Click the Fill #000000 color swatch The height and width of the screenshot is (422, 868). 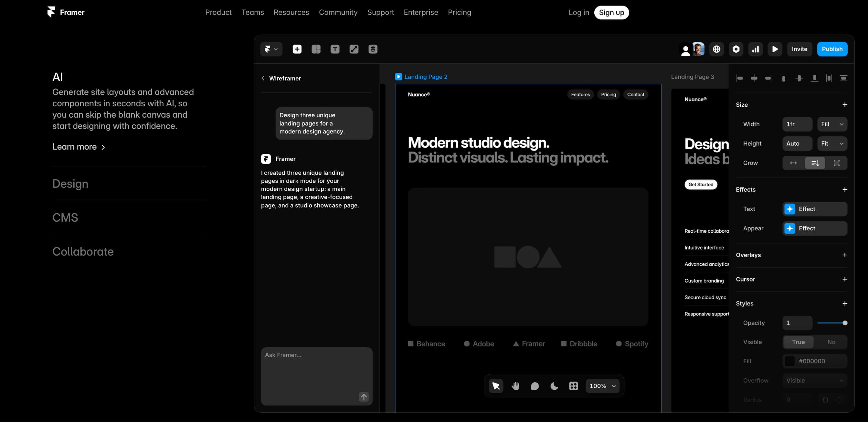point(789,361)
